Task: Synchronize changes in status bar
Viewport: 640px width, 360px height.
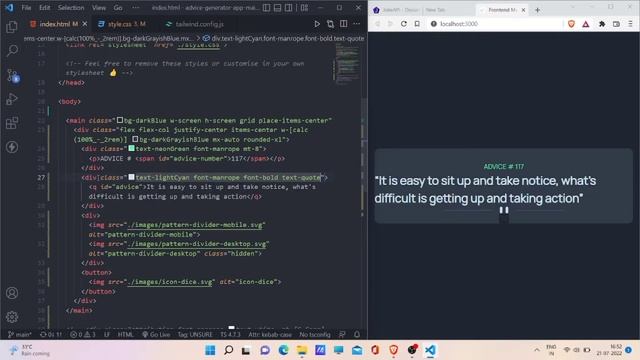Action: [x=51, y=335]
